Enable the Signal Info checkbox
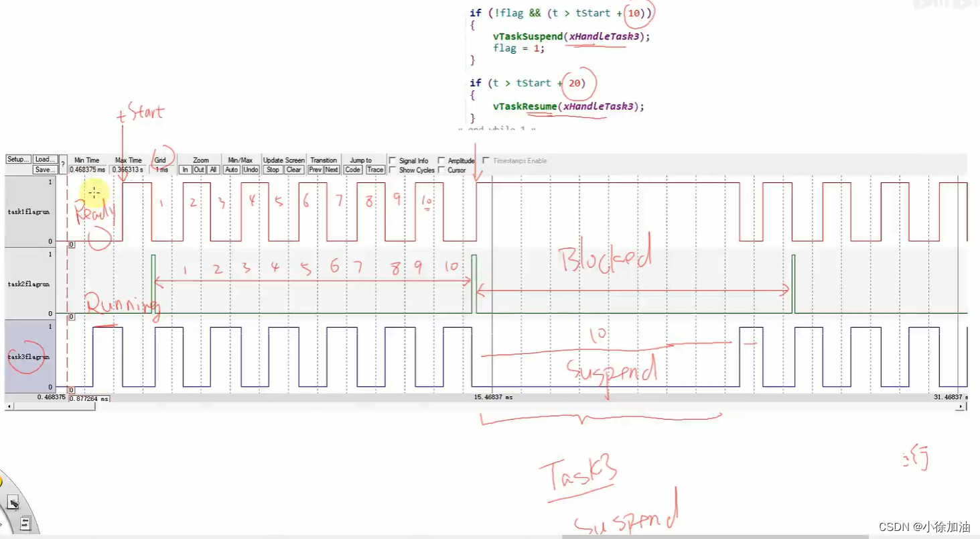The height and width of the screenshot is (539, 980). coord(393,161)
